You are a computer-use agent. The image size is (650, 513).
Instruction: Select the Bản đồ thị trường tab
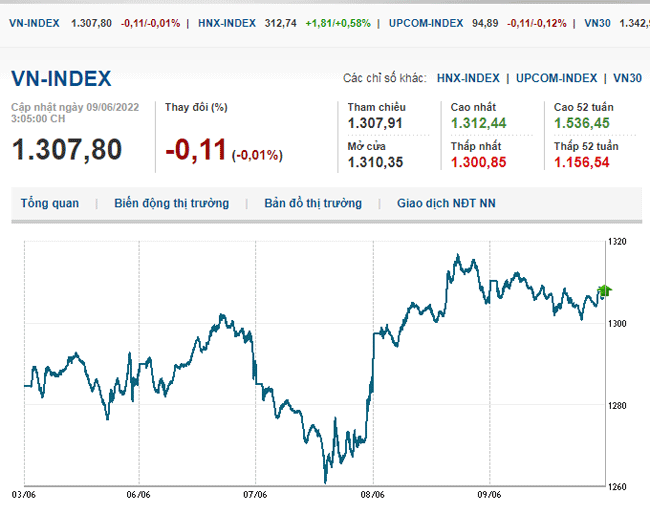click(x=313, y=203)
